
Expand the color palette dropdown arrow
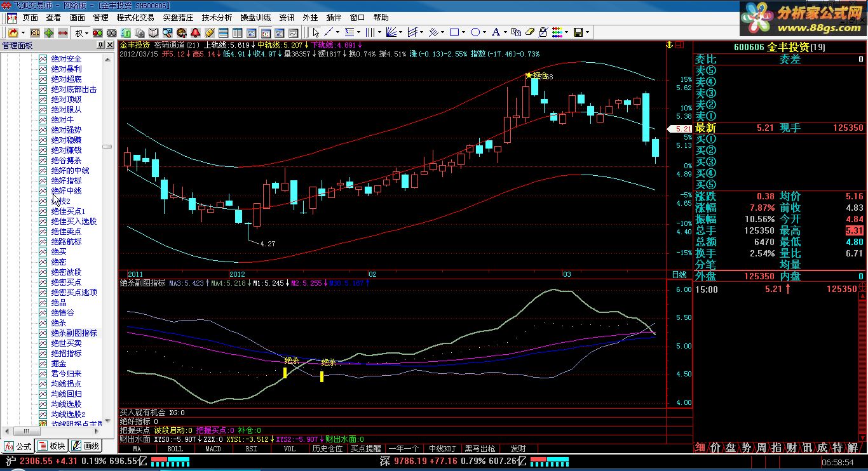(566, 32)
